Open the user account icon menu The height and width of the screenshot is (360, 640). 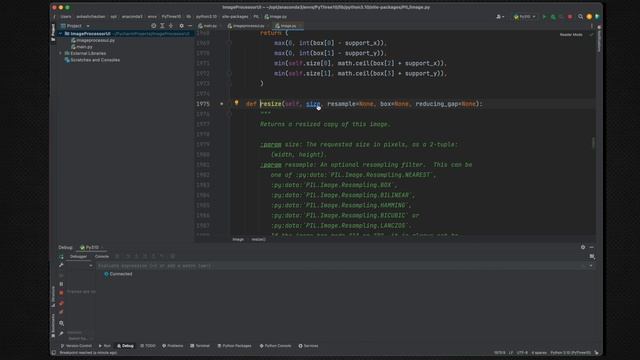[x=500, y=17]
